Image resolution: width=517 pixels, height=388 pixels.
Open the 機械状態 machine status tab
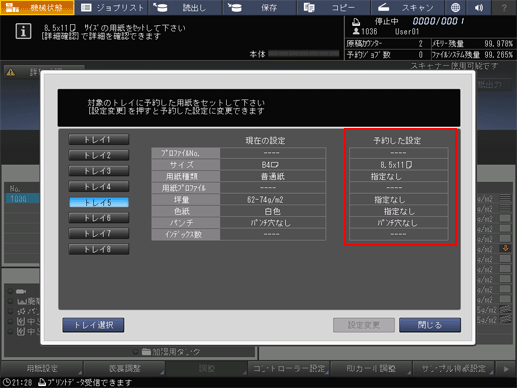37,7
